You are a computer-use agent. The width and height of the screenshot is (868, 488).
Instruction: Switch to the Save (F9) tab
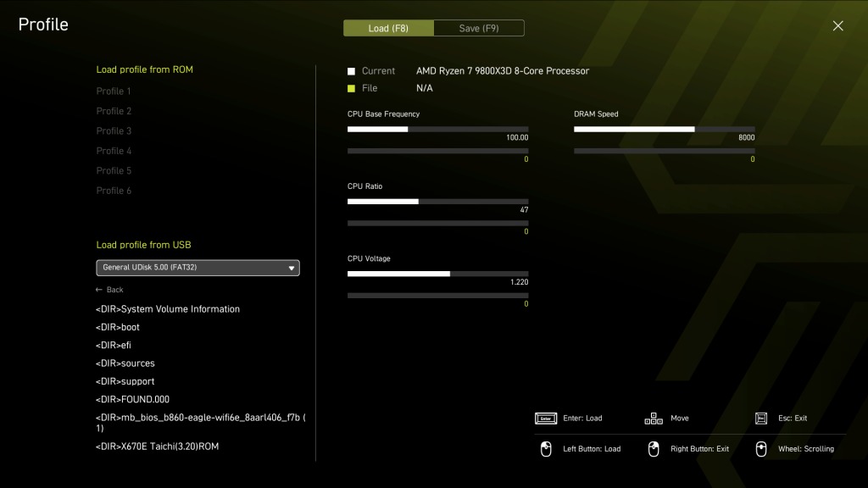[479, 28]
